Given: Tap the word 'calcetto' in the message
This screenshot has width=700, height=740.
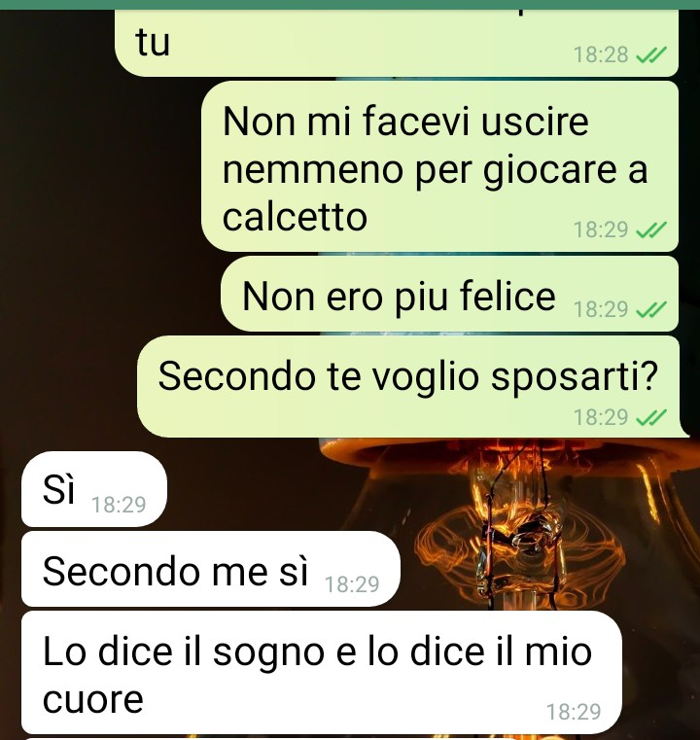Looking at the screenshot, I should pyautogui.click(x=295, y=217).
